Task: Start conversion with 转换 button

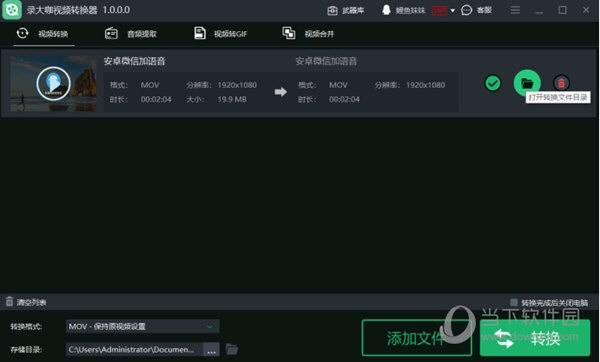Action: point(535,338)
